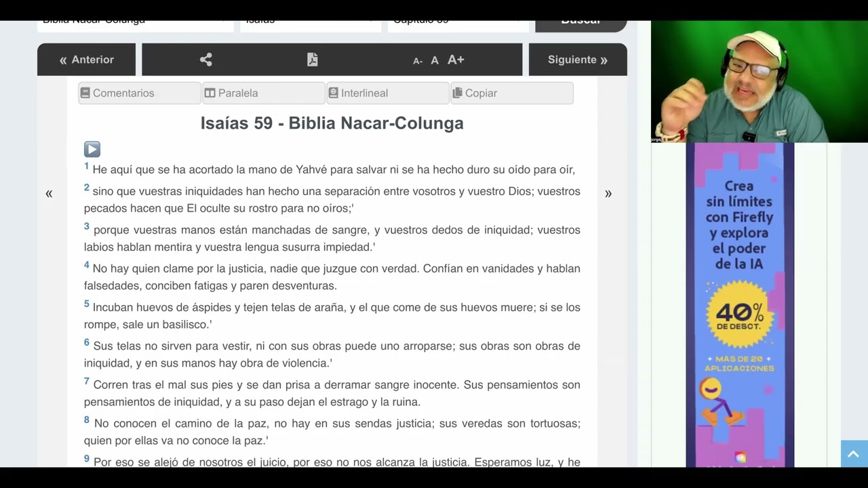
Task: Click the heading Isaías 59 - Biblia Nacar-Colunga
Action: pyautogui.click(x=332, y=123)
